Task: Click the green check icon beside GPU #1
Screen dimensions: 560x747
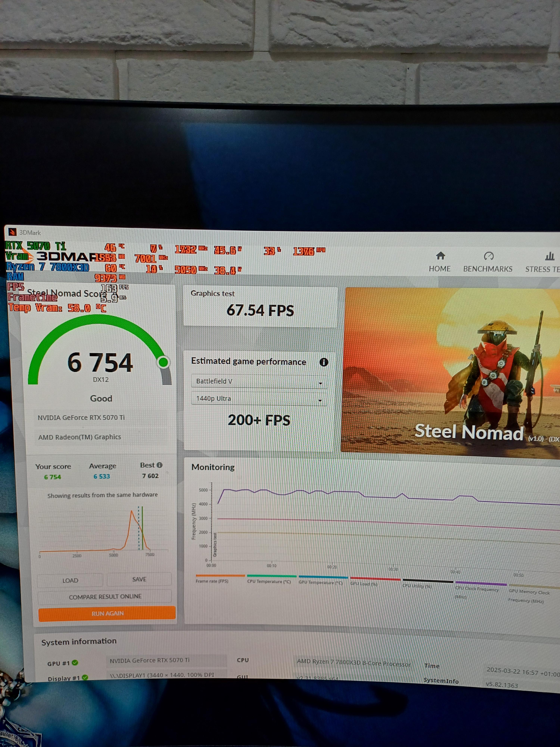Action: 75,663
